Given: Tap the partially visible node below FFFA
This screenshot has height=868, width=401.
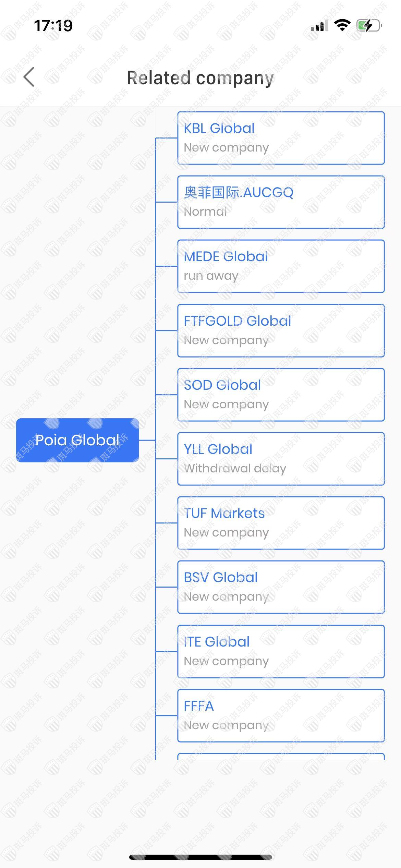Looking at the screenshot, I should (x=281, y=757).
